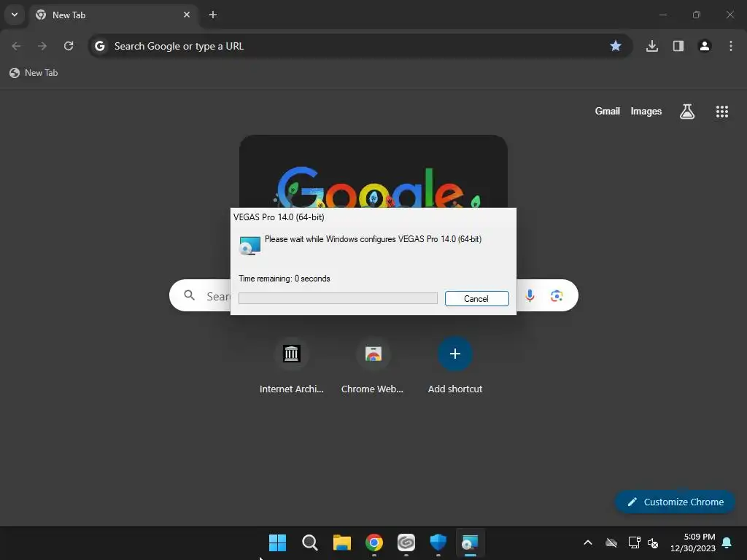Viewport: 747px width, 560px height.
Task: Open the Internet Archive shortcut
Action: (x=292, y=366)
